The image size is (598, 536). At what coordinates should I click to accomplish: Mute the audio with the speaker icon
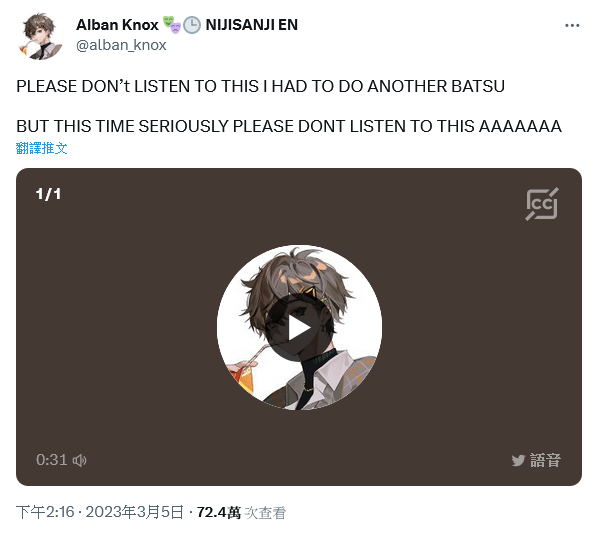pyautogui.click(x=80, y=460)
